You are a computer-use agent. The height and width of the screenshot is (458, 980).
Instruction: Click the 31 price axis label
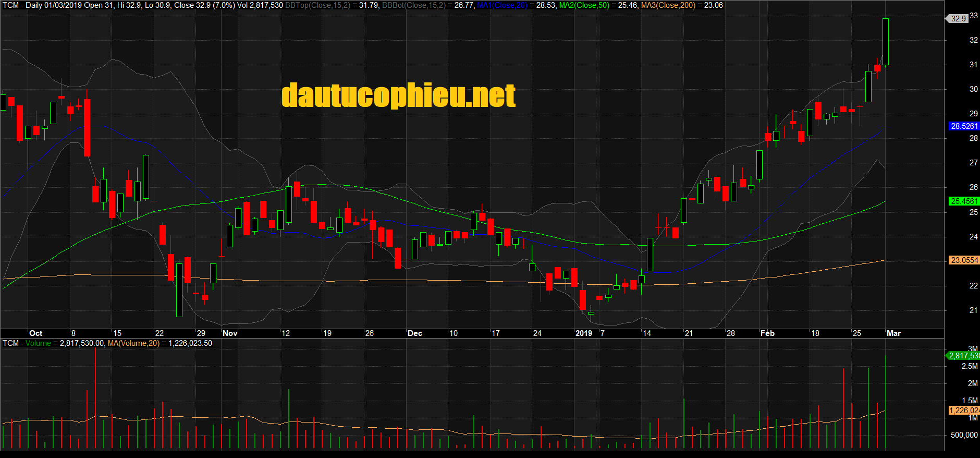point(973,65)
